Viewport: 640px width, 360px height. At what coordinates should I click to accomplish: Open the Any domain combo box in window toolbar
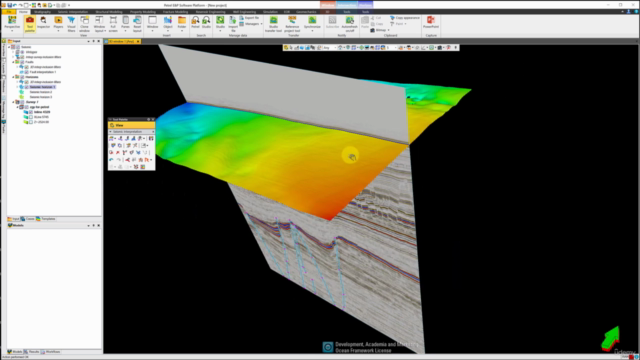tap(329, 48)
